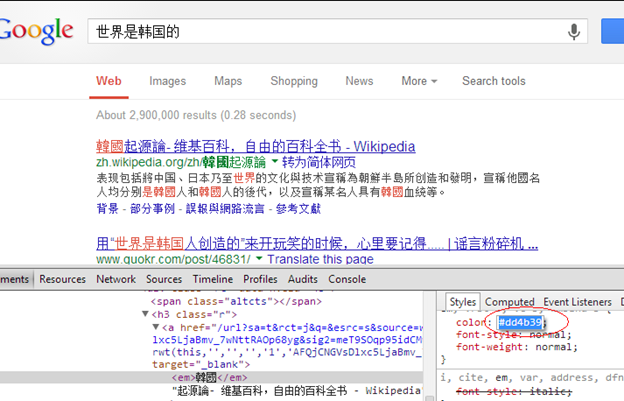Switch to DevTools Network panel
Viewport: 624px width, 401px height.
coord(116,279)
